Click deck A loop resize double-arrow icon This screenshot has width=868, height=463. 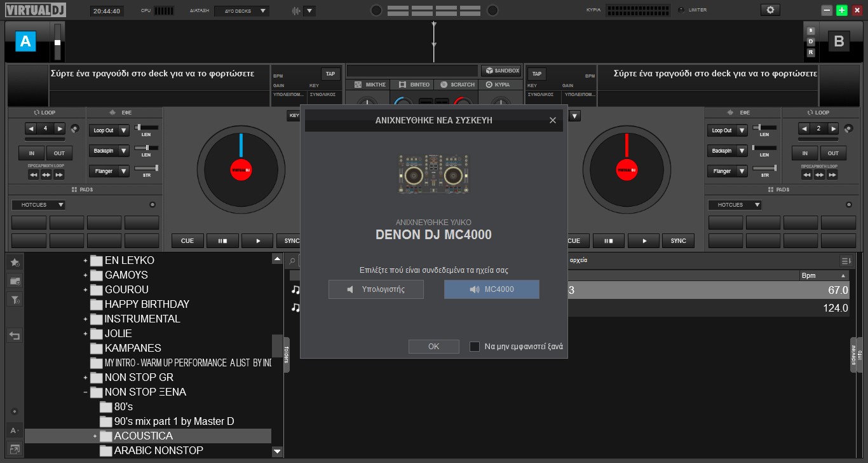(46, 175)
